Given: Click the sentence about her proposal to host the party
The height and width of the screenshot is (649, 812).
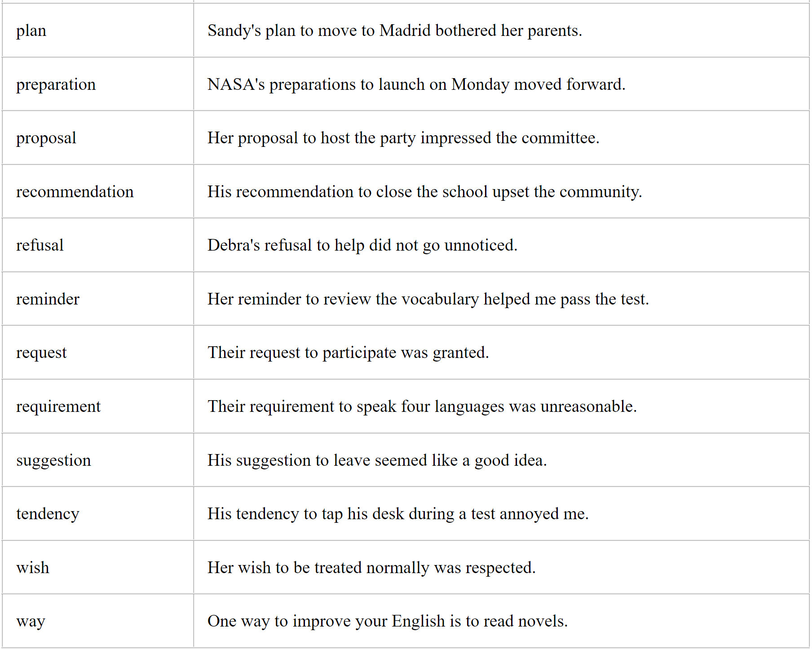Looking at the screenshot, I should [403, 138].
